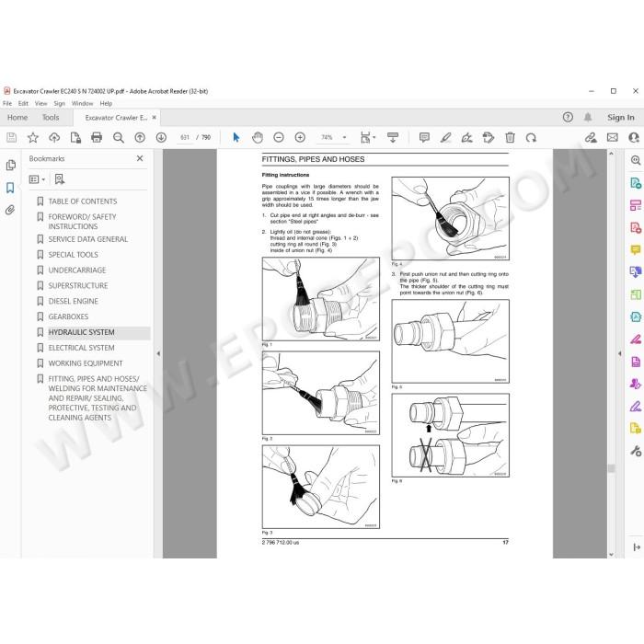644x644 pixels.
Task: Open the zoom level dropdown
Action: point(345,138)
